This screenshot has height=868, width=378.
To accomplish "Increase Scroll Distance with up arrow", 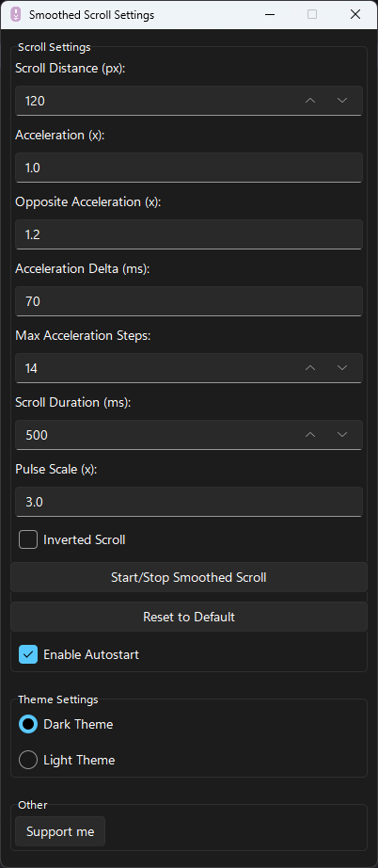I will (310, 101).
